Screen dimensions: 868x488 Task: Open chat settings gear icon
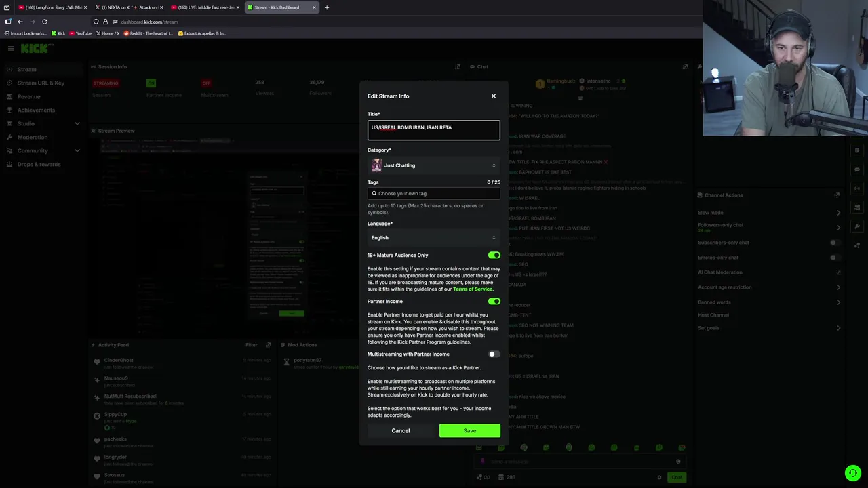[x=659, y=477]
